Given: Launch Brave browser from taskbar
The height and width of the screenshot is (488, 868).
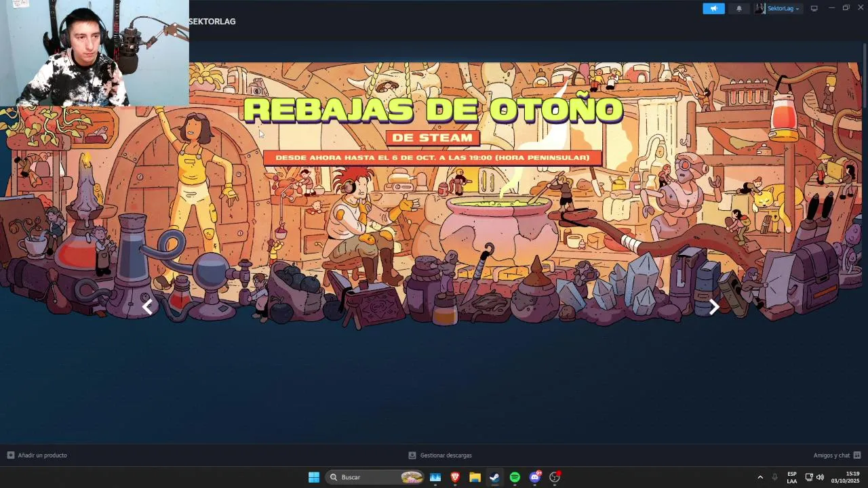Looking at the screenshot, I should (x=455, y=477).
